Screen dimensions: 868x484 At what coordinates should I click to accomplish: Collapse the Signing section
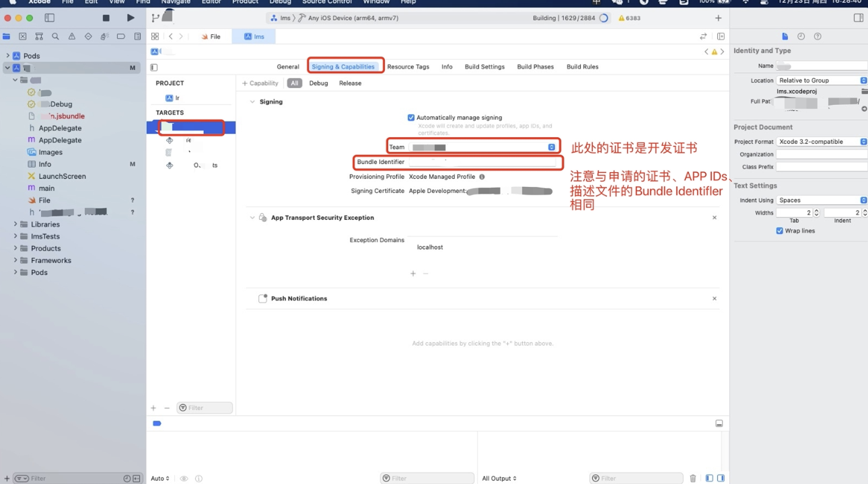pyautogui.click(x=252, y=102)
